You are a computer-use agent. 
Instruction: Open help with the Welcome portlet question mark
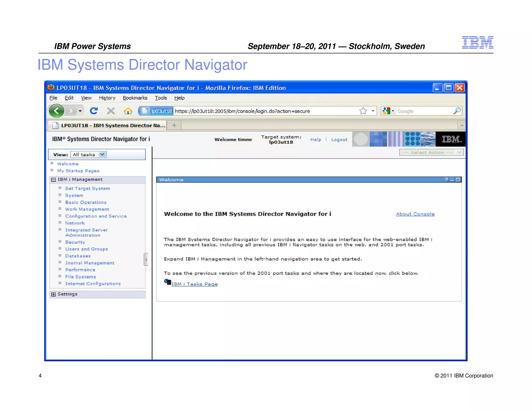(x=446, y=180)
